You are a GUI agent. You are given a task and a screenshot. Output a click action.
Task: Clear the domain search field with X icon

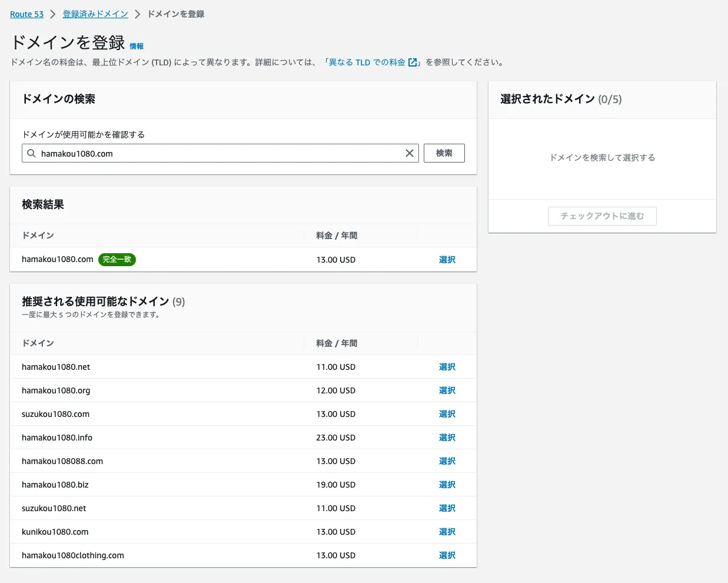410,153
